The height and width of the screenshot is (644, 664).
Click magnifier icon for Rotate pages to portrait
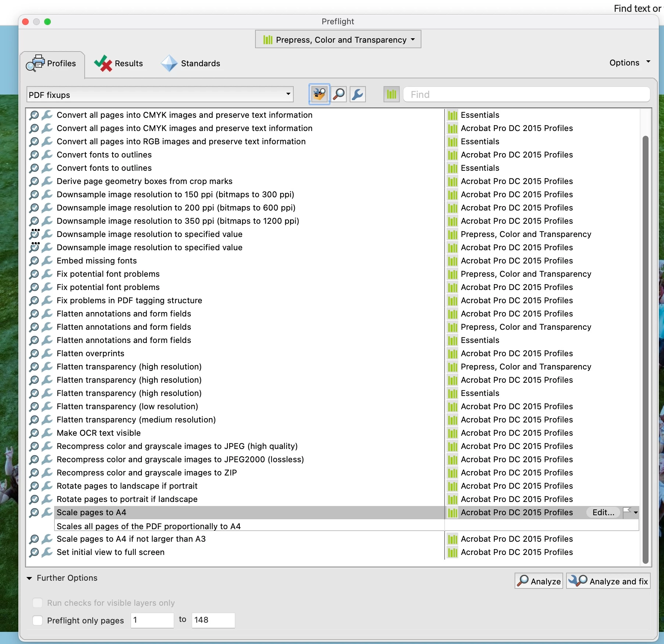(34, 499)
